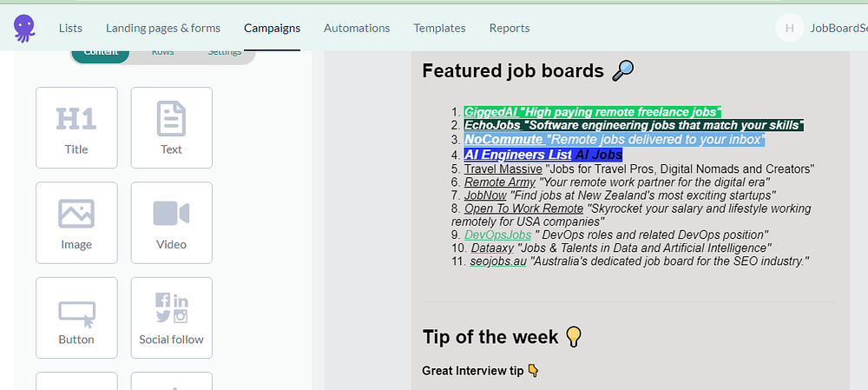The image size is (868, 390).
Task: Open the NoCommute link
Action: (503, 140)
